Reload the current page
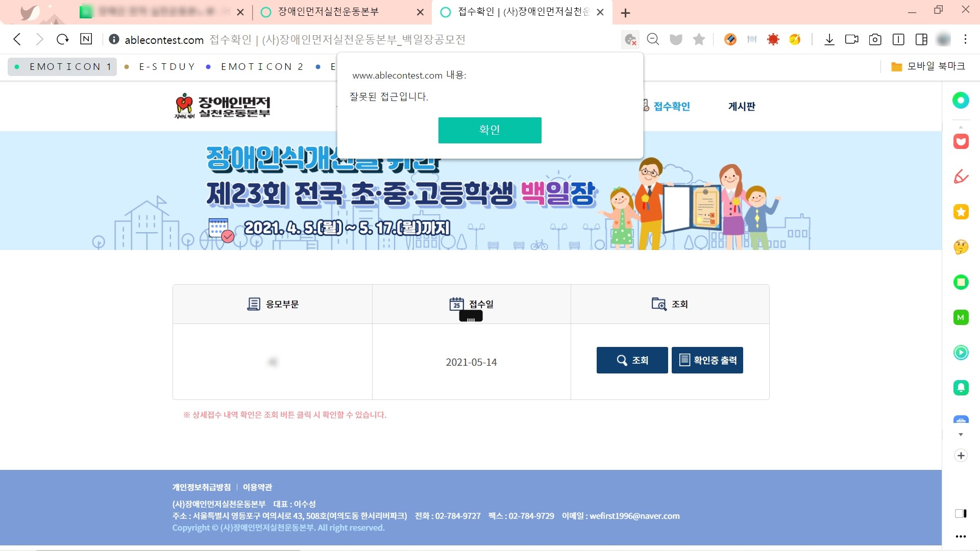980x551 pixels. 63,39
